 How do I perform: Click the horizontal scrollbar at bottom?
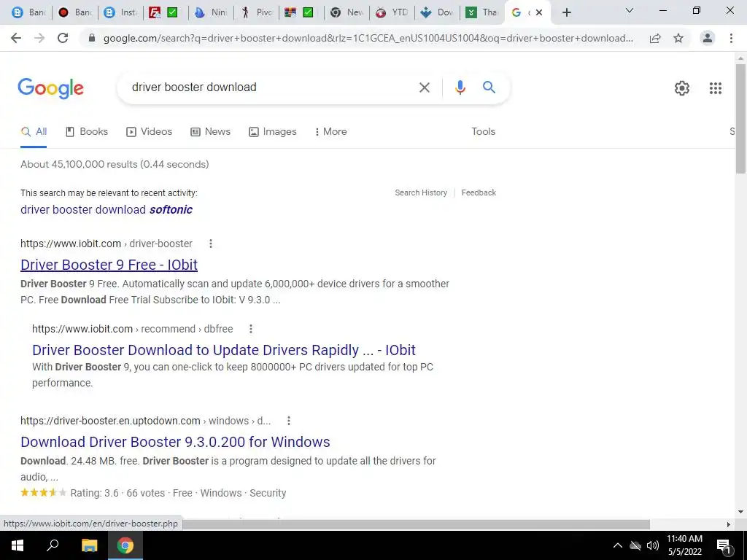click(415, 524)
